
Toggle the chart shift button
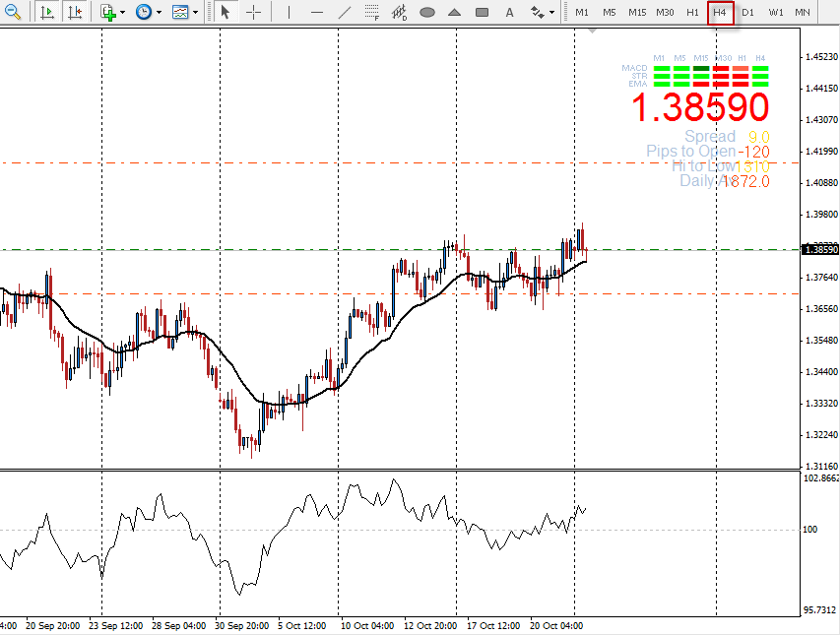[75, 13]
